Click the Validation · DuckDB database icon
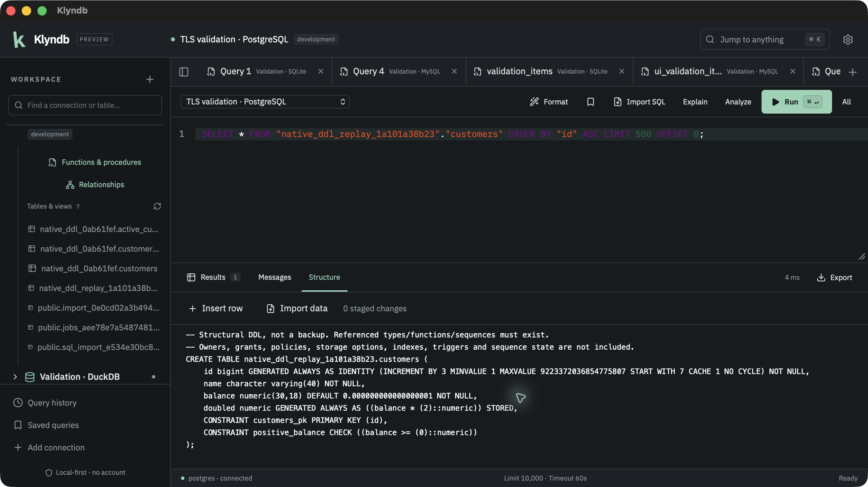 tap(30, 377)
